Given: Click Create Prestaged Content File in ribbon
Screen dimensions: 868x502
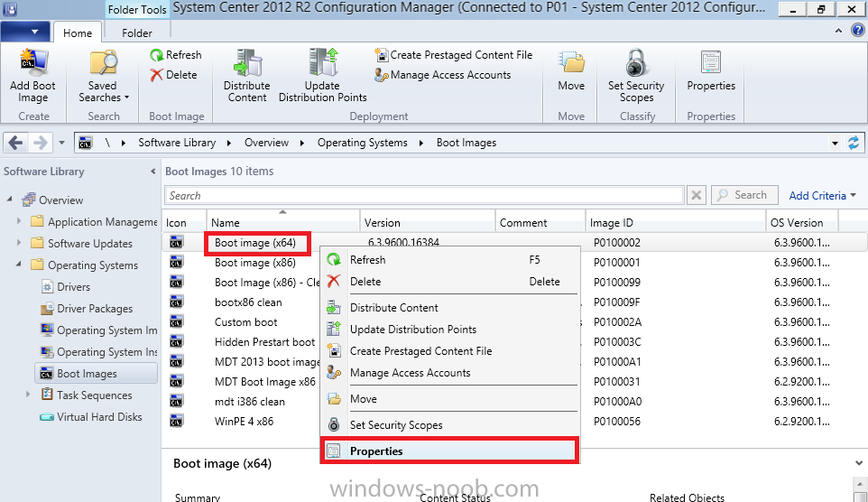Looking at the screenshot, I should point(453,55).
